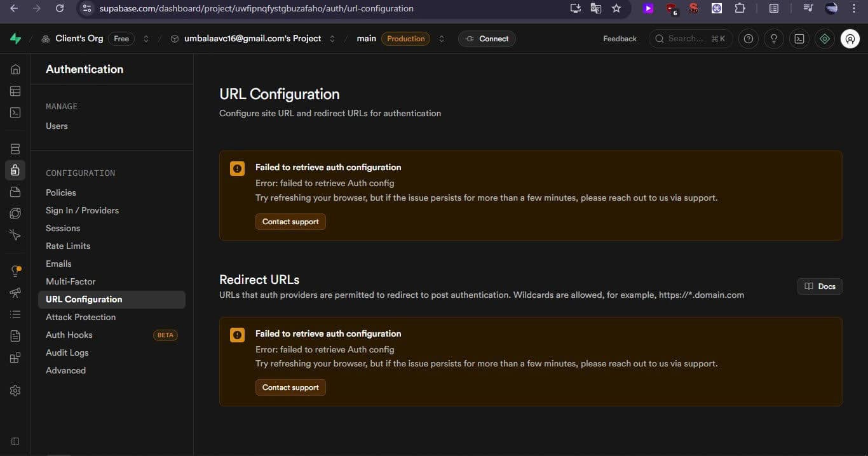Screen dimensions: 868x456
Task: Open the AI assistant icon in header
Action: [825, 39]
